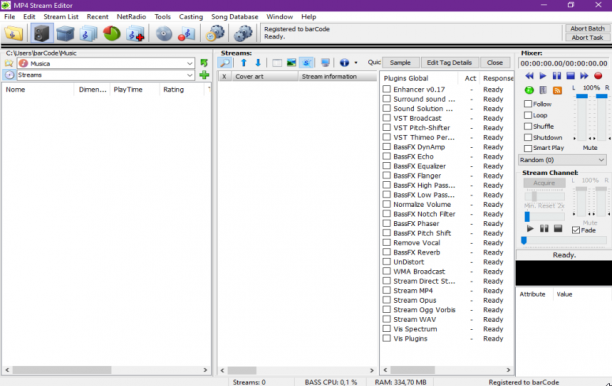This screenshot has height=386, width=612.
Task: Click the red Mixer record button
Action: [598, 76]
